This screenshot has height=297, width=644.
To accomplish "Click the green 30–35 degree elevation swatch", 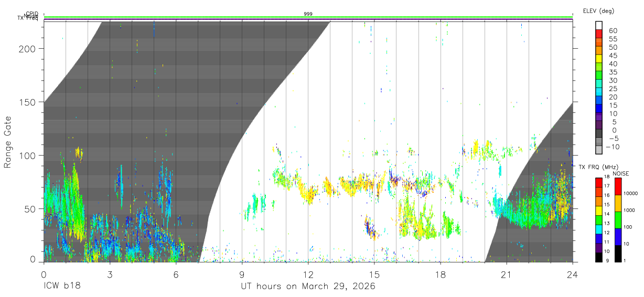I will coord(599,75).
